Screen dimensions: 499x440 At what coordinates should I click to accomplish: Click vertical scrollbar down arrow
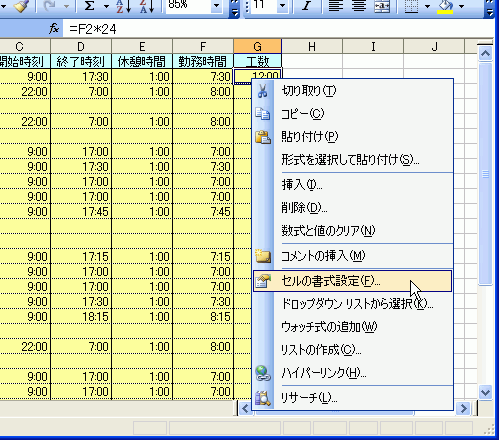click(485, 392)
